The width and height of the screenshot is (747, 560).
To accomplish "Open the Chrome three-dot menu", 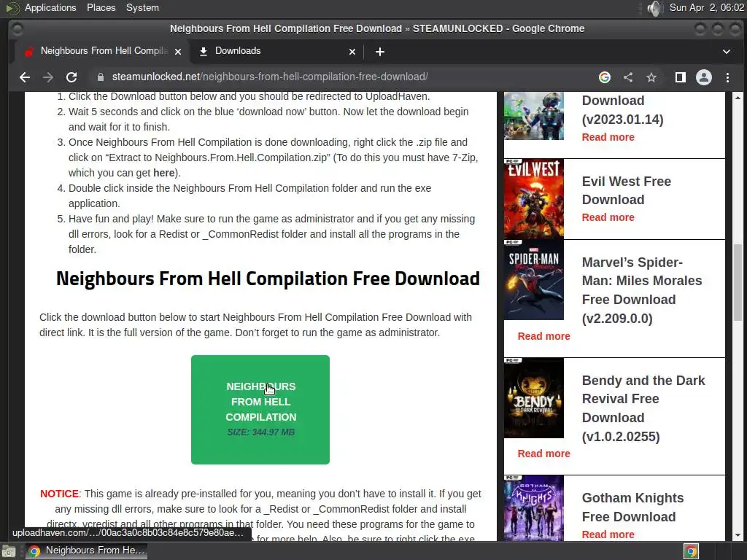I will (x=727, y=77).
